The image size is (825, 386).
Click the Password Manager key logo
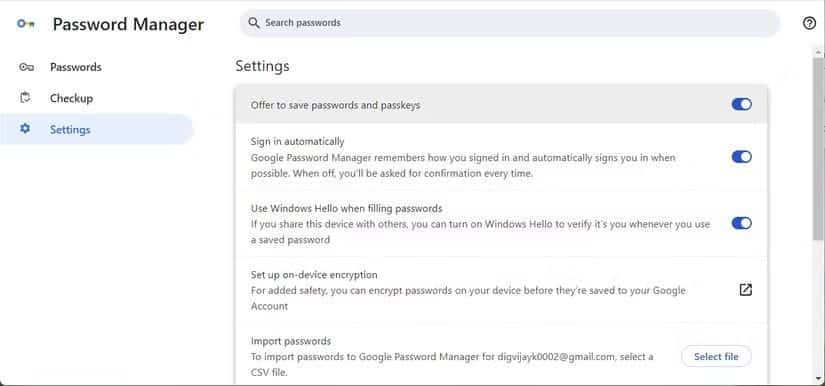pyautogui.click(x=26, y=24)
